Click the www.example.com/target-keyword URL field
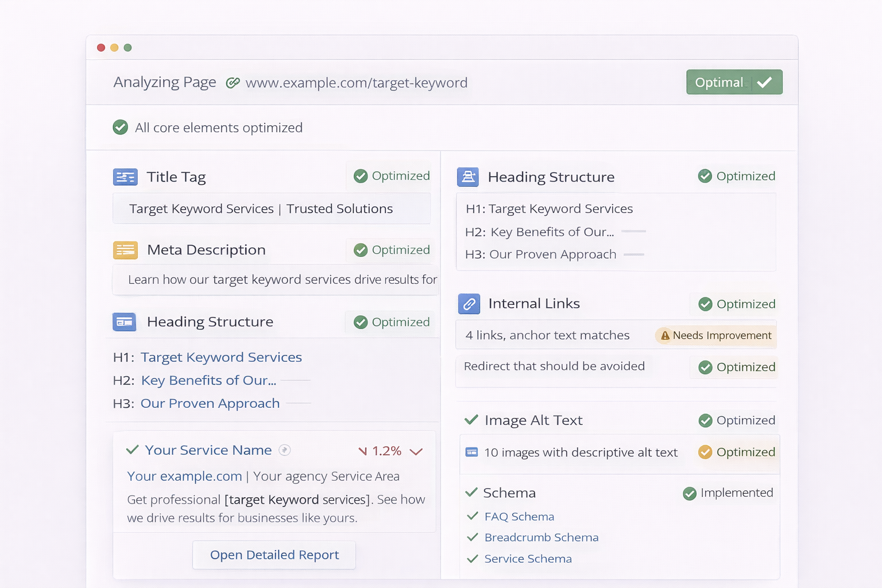This screenshot has width=882, height=588. [356, 82]
